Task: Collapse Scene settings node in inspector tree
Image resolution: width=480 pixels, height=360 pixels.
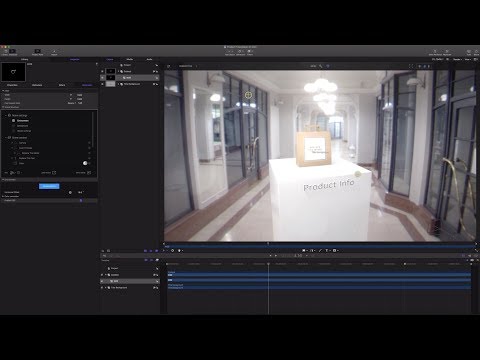Action: [x=6, y=115]
